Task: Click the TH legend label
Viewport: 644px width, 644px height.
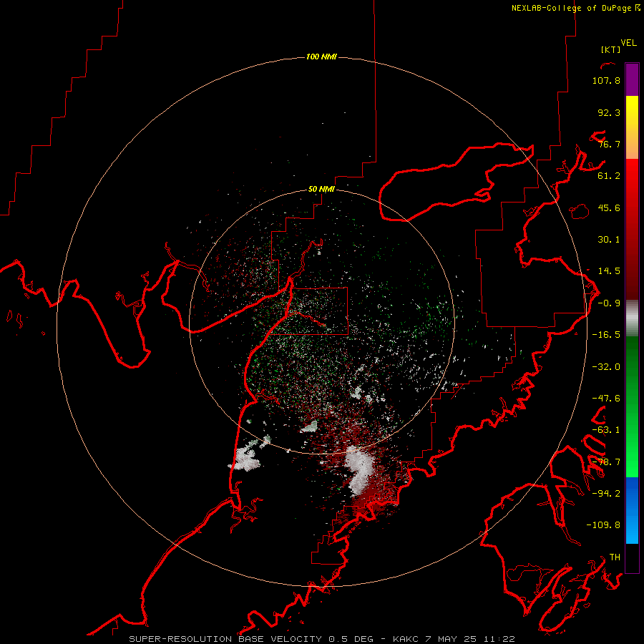Action: tap(615, 557)
